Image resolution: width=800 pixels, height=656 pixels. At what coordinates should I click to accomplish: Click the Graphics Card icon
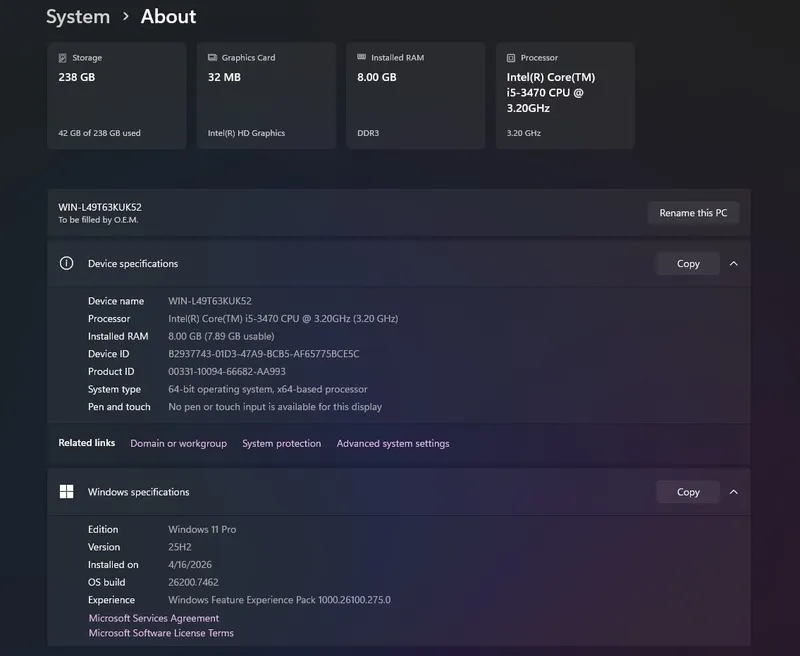click(212, 58)
